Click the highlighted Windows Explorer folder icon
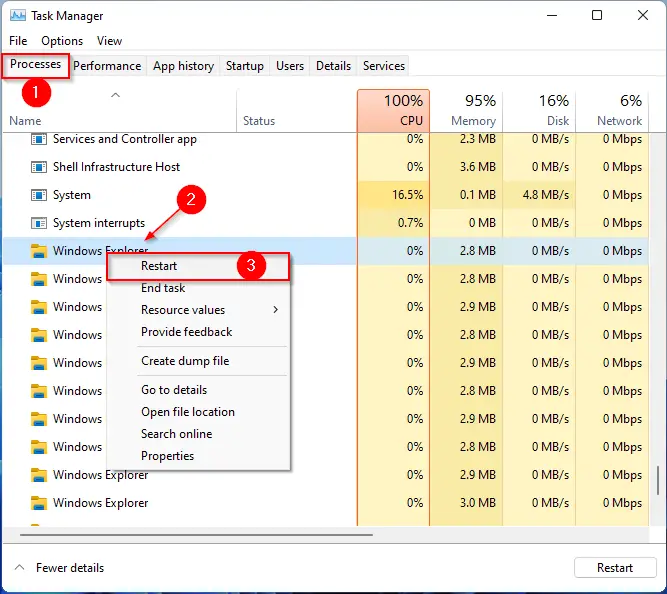 coord(39,251)
